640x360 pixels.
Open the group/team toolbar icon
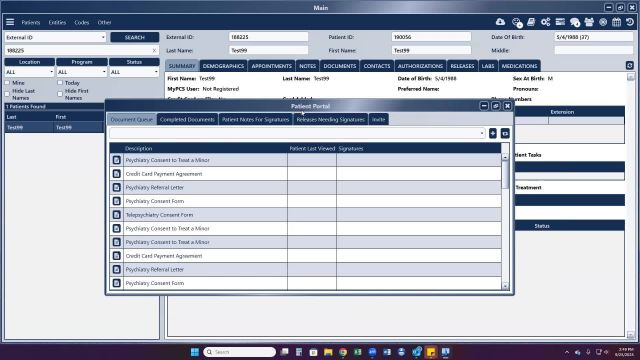coord(589,22)
